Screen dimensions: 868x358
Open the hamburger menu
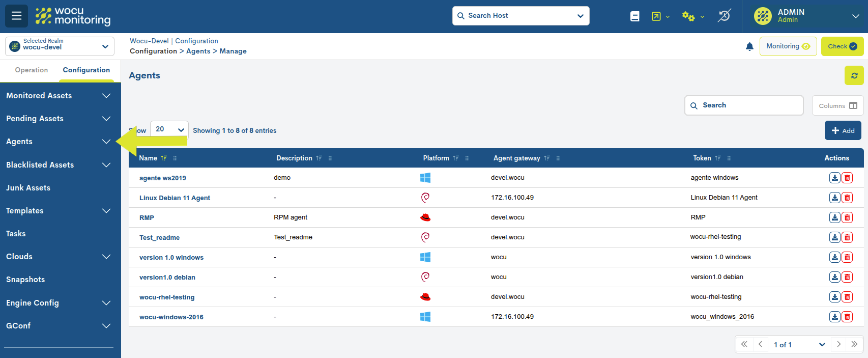(16, 16)
